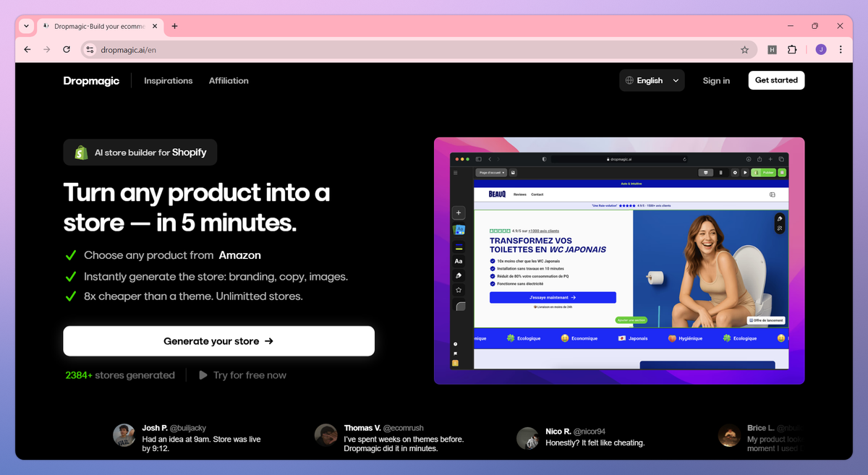The image size is (868, 475).
Task: Click the Reviews link in preview store
Action: pos(520,194)
